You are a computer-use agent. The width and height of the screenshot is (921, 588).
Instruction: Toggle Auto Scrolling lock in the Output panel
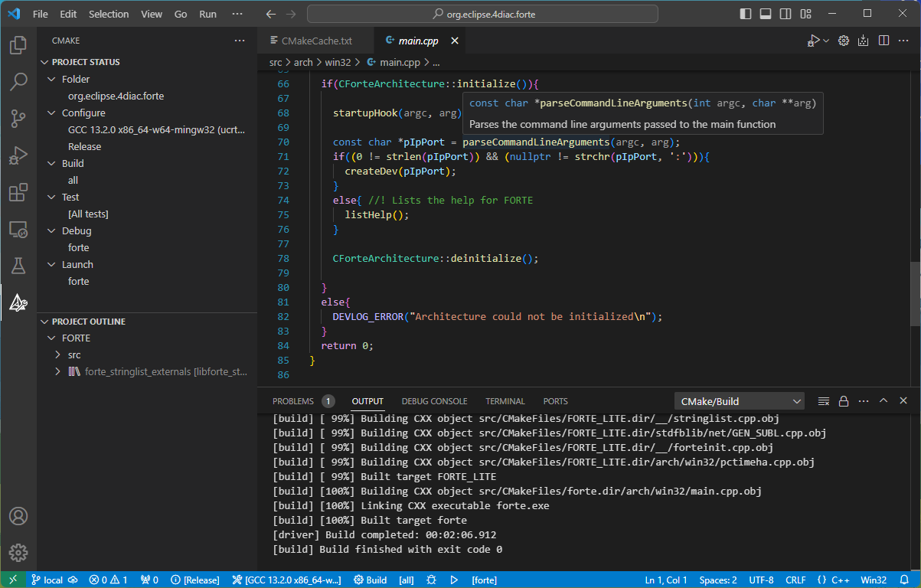(844, 400)
